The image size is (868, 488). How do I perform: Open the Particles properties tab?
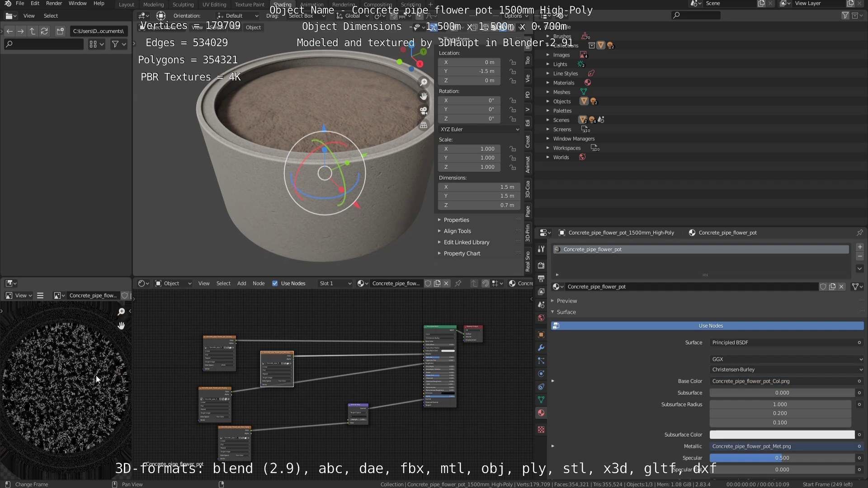tap(541, 361)
